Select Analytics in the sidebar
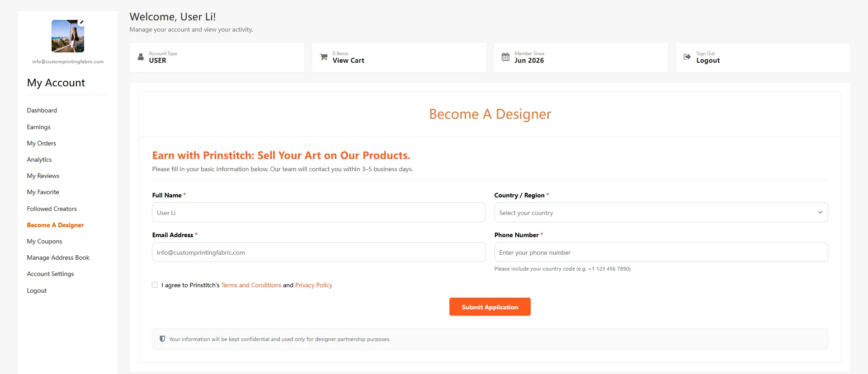Screen dimensions: 868x374 pos(39,159)
